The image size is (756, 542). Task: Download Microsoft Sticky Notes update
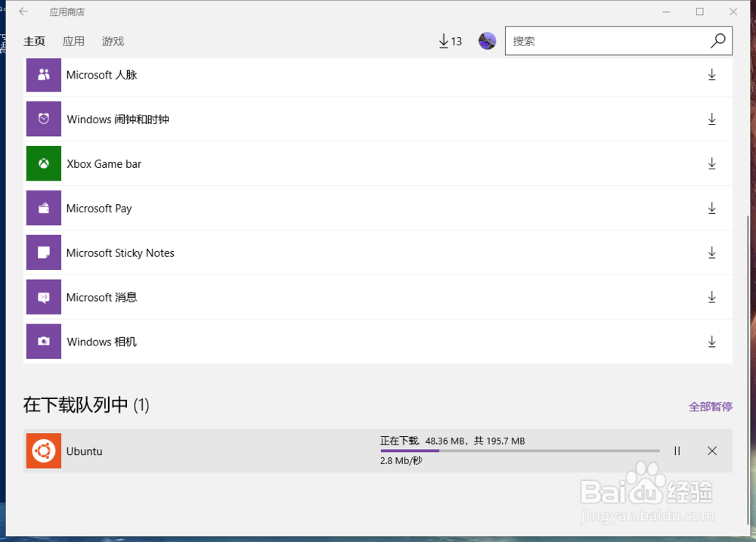click(x=711, y=252)
